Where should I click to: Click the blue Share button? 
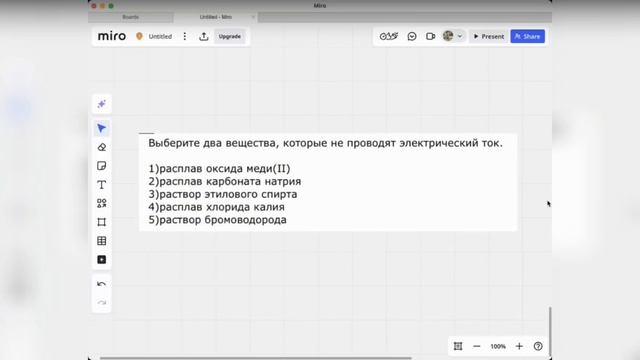[x=527, y=36]
